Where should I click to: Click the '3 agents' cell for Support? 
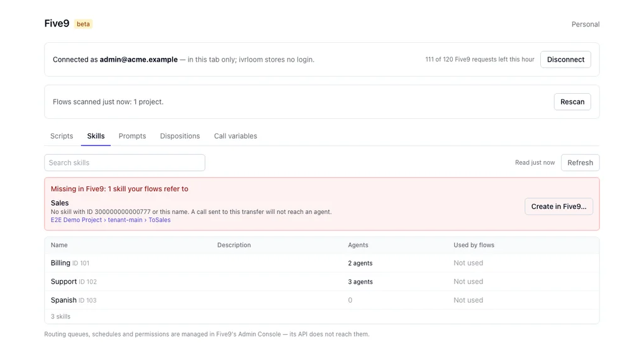point(360,281)
